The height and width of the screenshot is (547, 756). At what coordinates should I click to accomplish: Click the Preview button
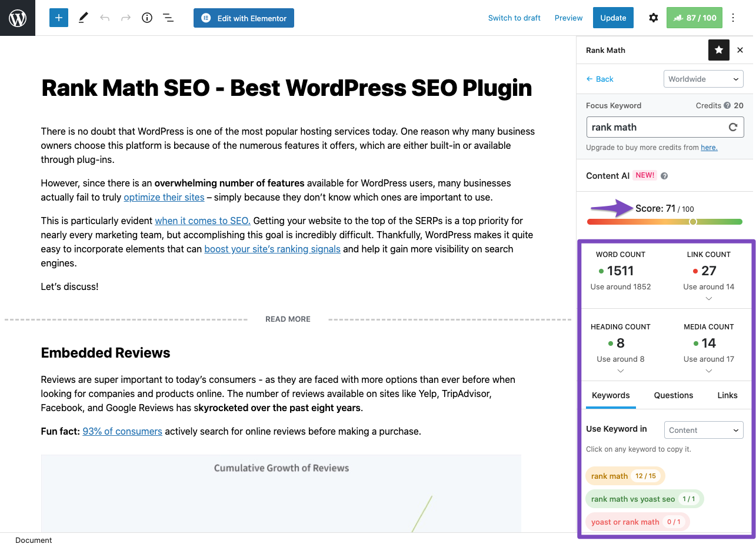tap(568, 18)
